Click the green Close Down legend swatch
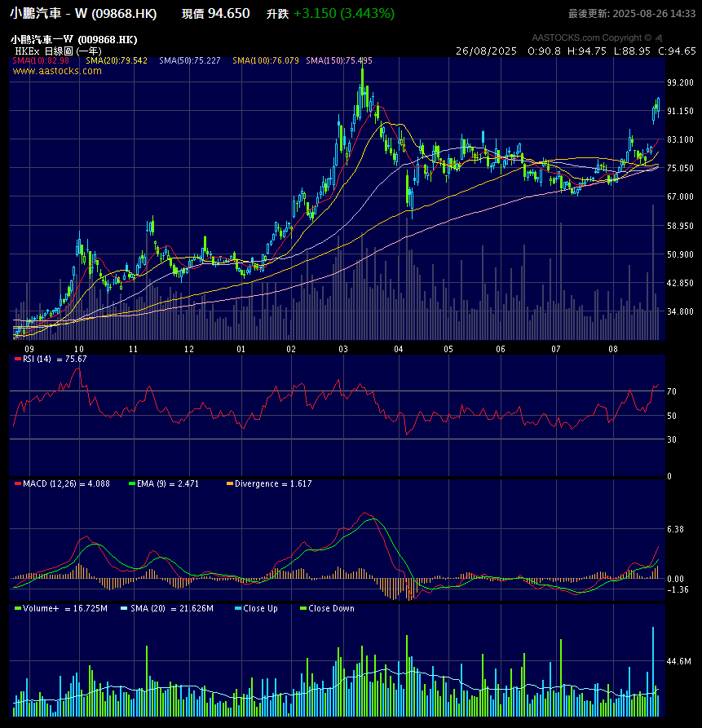 coord(303,608)
